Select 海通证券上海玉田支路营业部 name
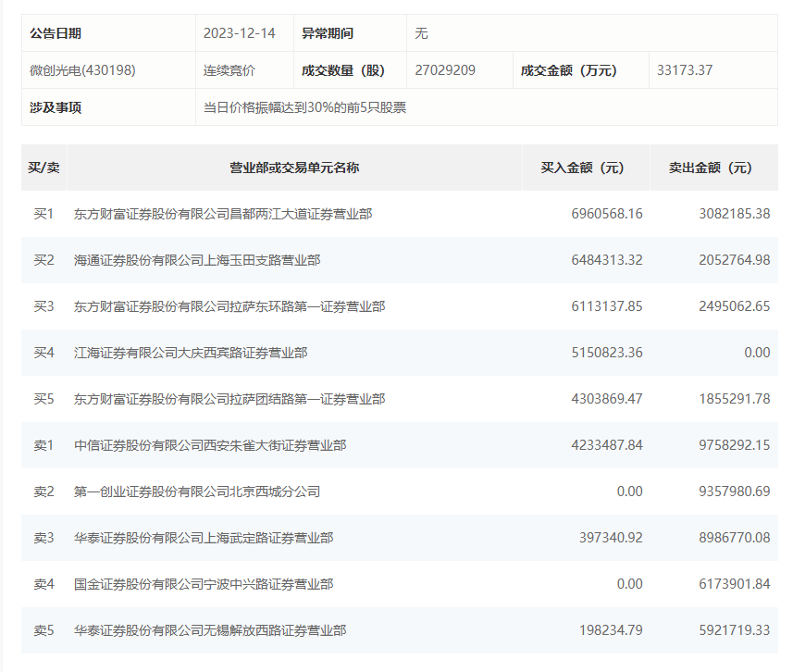This screenshot has width=793, height=672. tap(197, 260)
